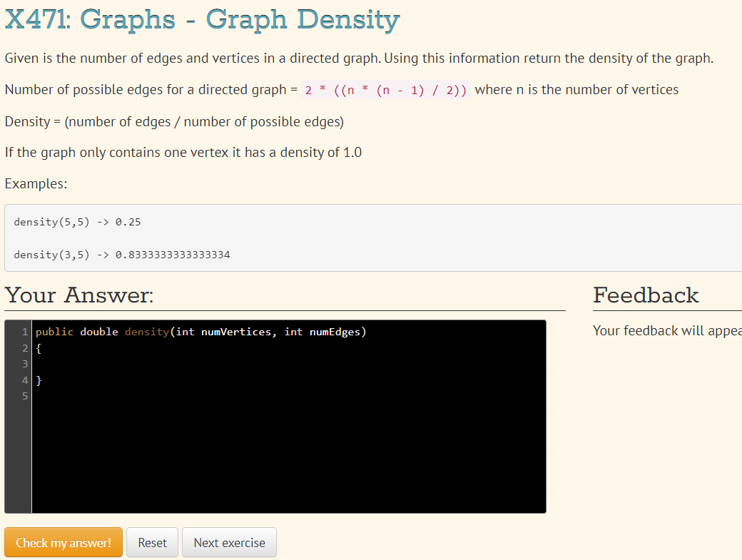Click the Check my answer! button
Screen dimensions: 742x560
(x=63, y=542)
